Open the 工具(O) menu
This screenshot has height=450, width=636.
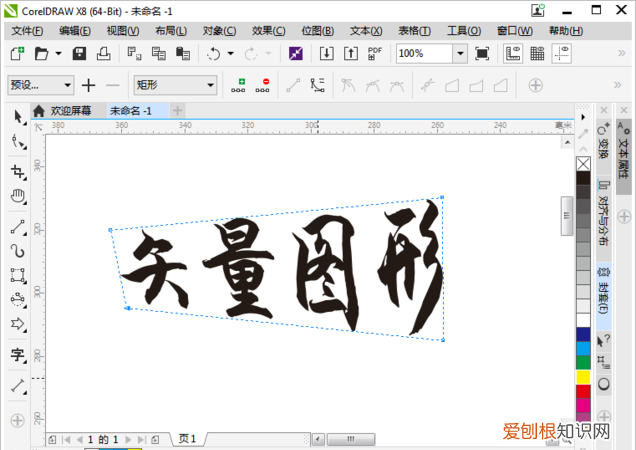pyautogui.click(x=464, y=31)
